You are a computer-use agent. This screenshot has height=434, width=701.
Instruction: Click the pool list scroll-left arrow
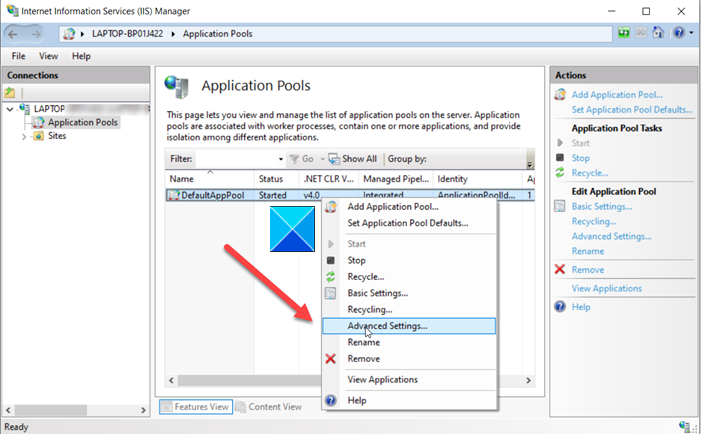[171, 380]
